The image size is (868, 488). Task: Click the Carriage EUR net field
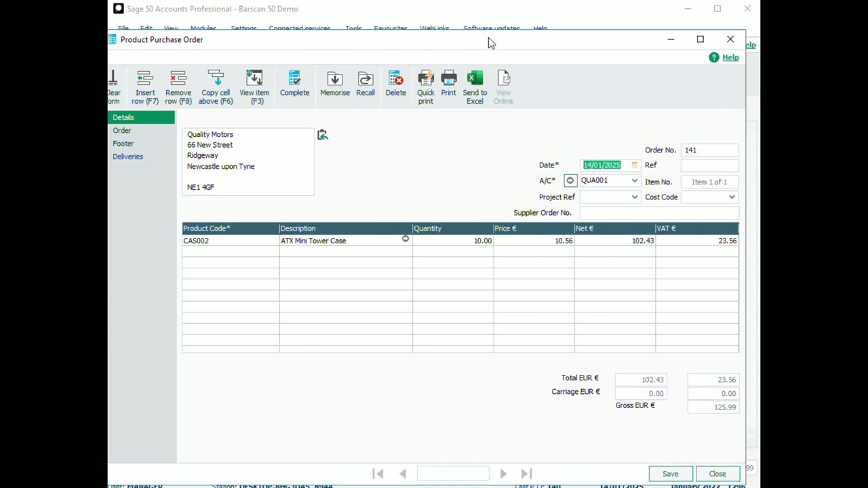click(641, 393)
